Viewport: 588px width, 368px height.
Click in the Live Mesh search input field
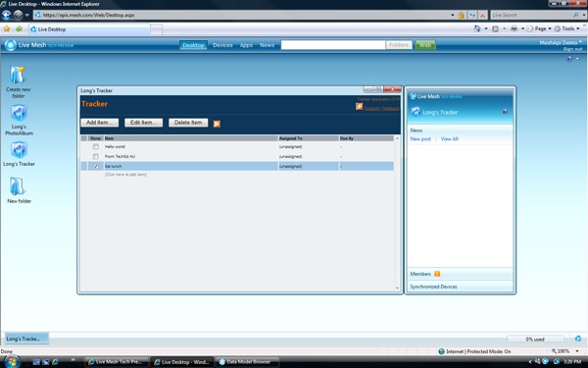pos(333,45)
